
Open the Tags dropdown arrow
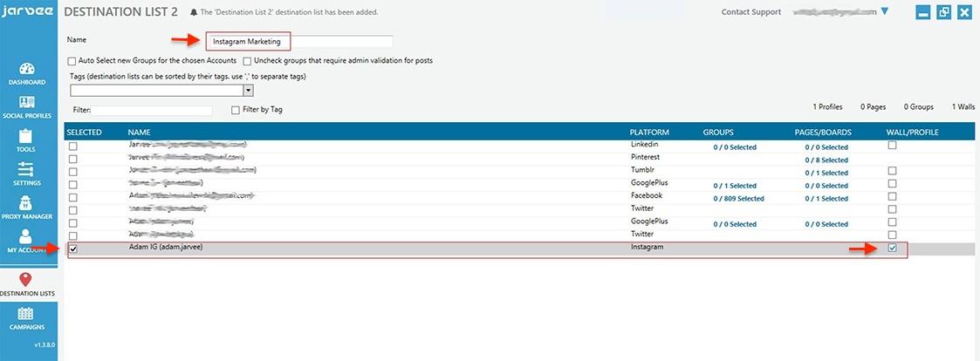[248, 91]
